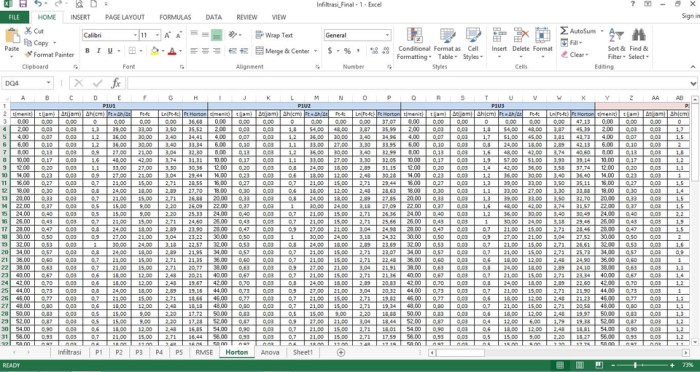The image size is (700, 372).
Task: Add a new sheet with the plus icon
Action: coord(341,352)
